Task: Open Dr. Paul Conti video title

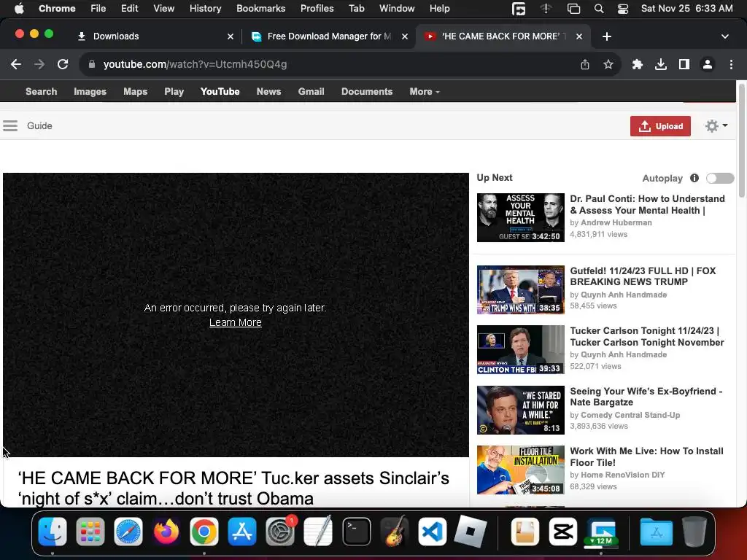Action: click(x=647, y=204)
